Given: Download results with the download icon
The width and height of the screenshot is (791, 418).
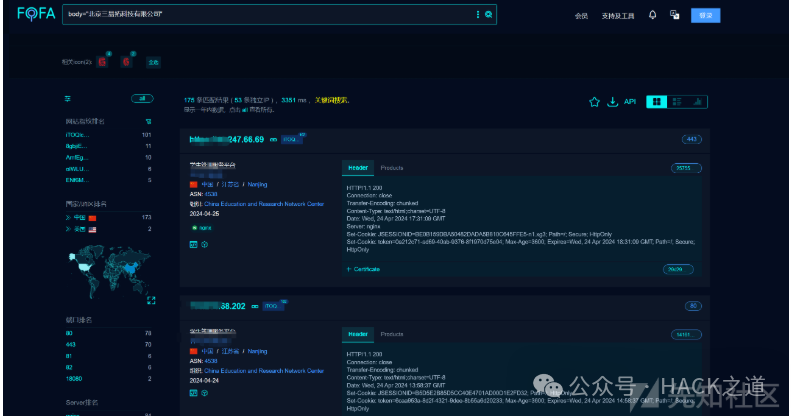Looking at the screenshot, I should click(612, 102).
